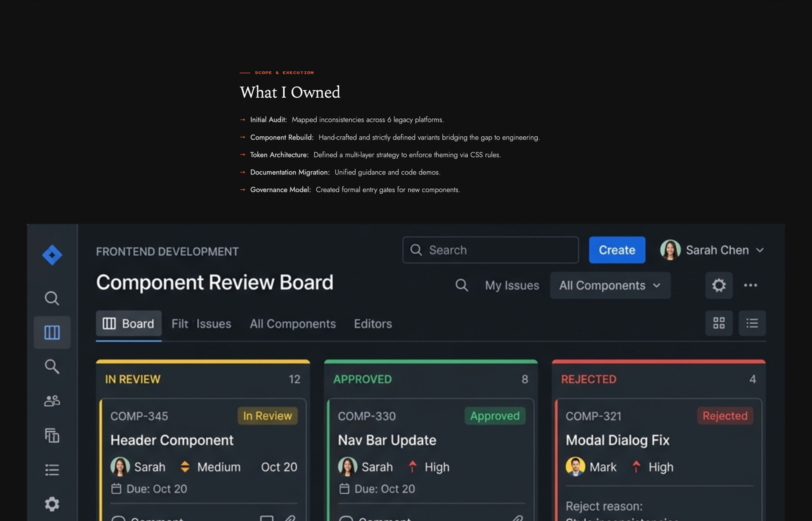The width and height of the screenshot is (812, 521).
Task: Select the board columns icon in sidebar
Action: (x=52, y=332)
